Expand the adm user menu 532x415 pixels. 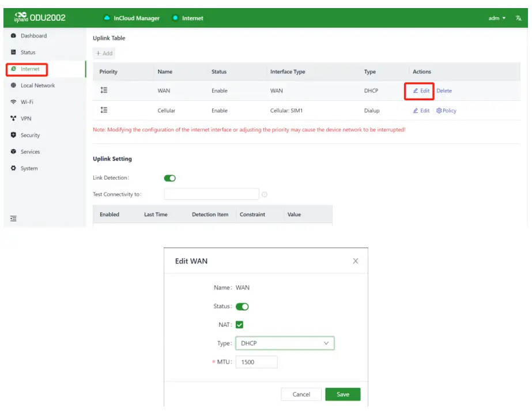click(497, 18)
